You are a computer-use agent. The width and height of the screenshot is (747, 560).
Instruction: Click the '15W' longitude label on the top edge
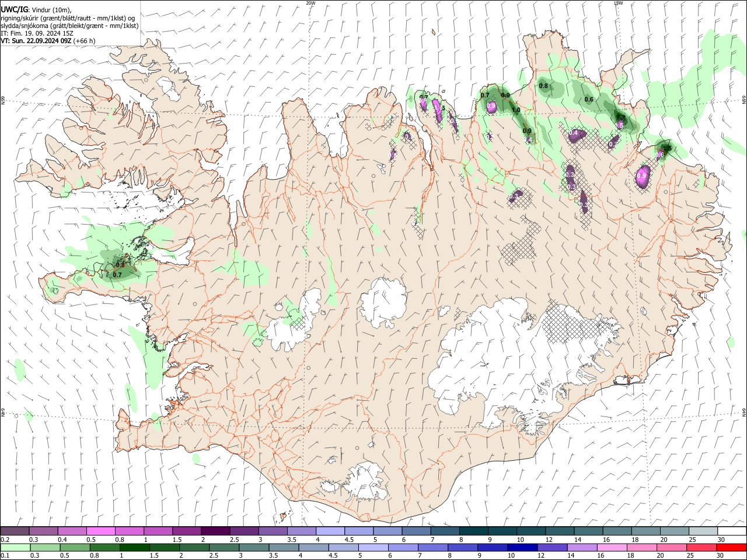point(618,3)
